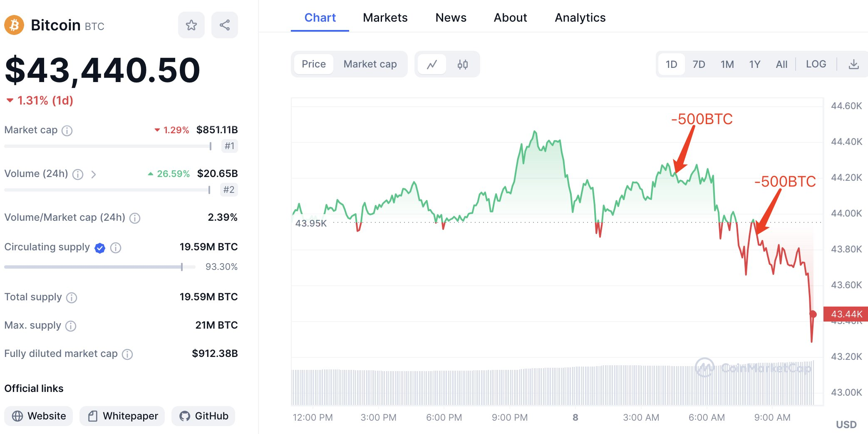868x434 pixels.
Task: Click the share icon next to Bitcoin
Action: tap(225, 25)
